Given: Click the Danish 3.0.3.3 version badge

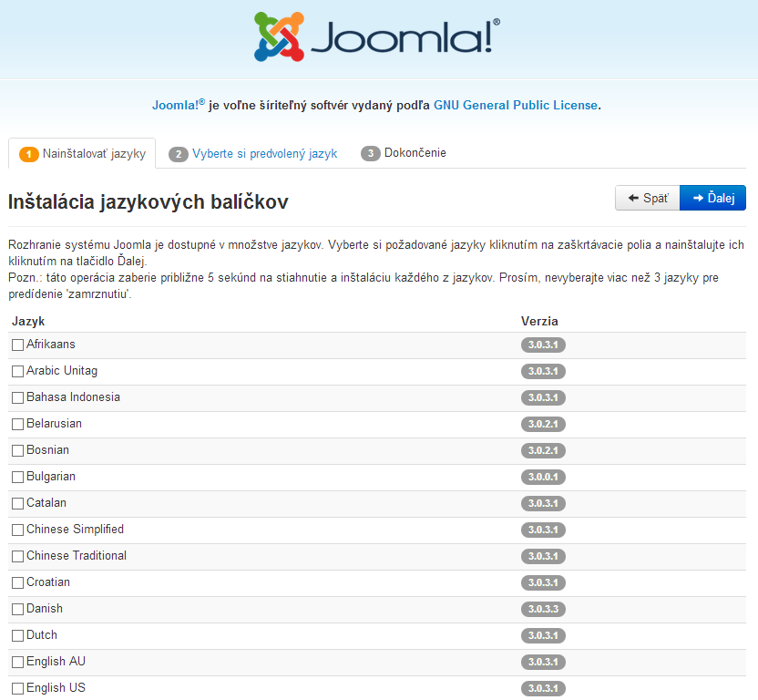Looking at the screenshot, I should coord(543,609).
